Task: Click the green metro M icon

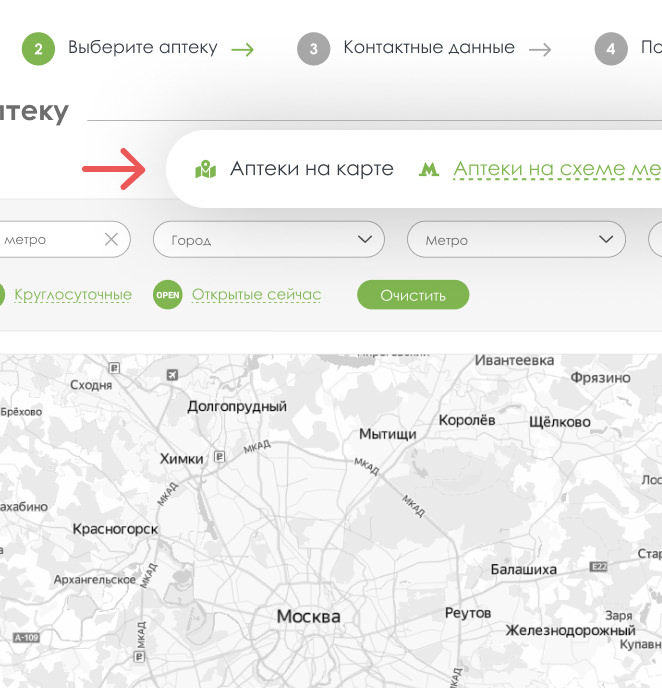Action: 429,169
